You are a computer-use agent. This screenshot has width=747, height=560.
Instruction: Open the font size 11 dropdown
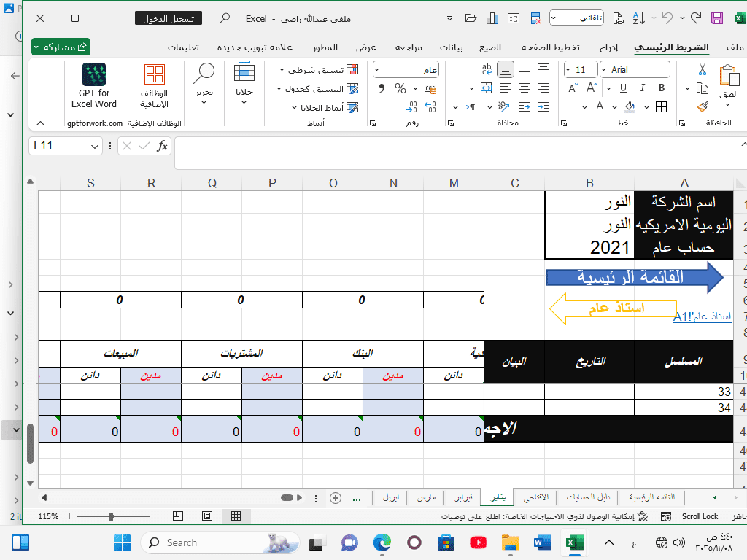pos(568,70)
